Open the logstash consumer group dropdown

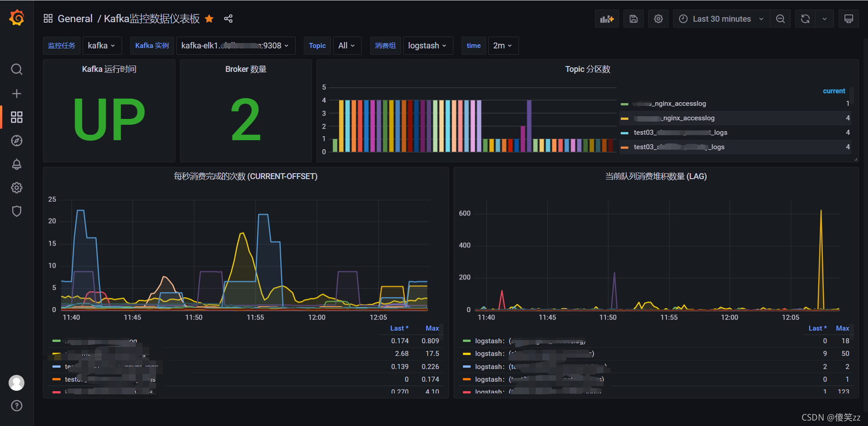pos(428,46)
